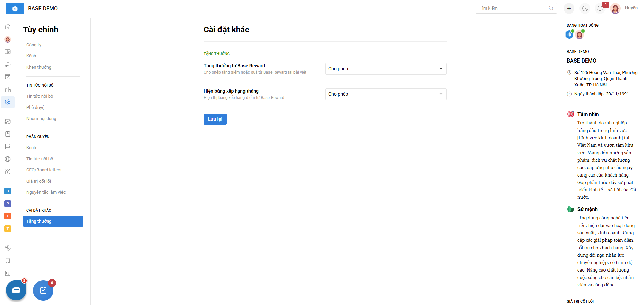The width and height of the screenshot is (644, 305).
Task: Open the home icon in sidebar
Action: [8, 27]
